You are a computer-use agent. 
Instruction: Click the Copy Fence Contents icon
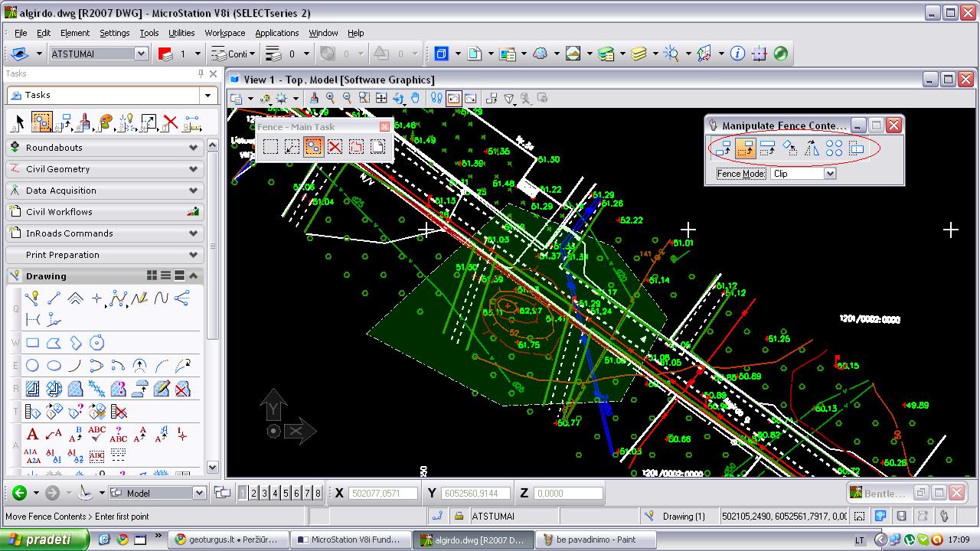click(724, 149)
